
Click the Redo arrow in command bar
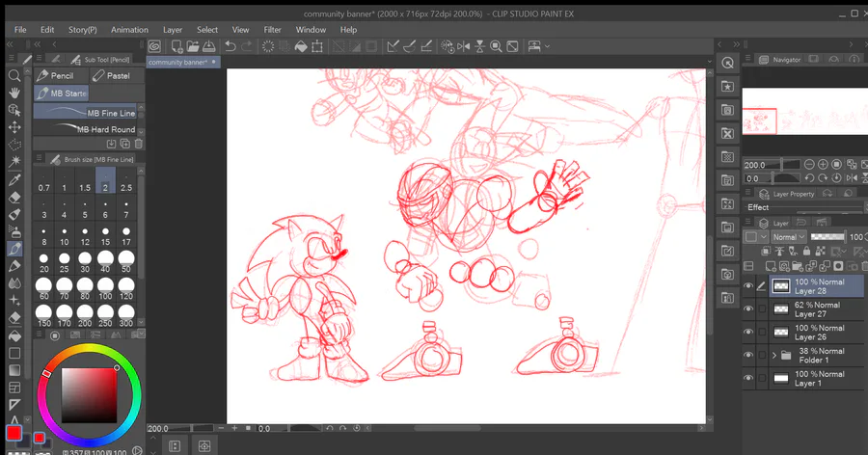(x=247, y=46)
